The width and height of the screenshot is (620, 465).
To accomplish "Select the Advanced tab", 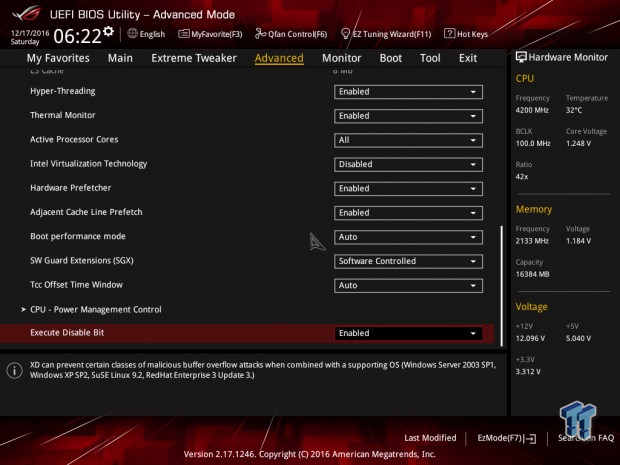I will point(279,58).
